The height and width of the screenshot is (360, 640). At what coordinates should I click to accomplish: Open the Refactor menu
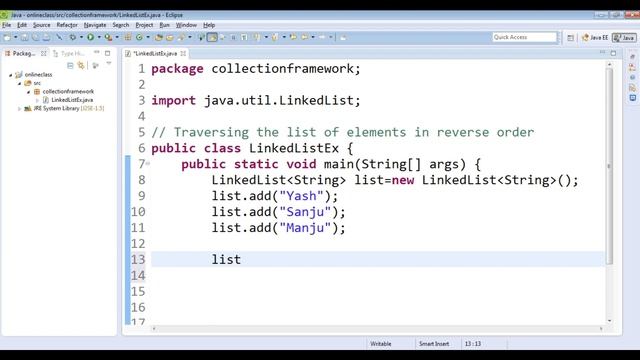[x=67, y=25]
